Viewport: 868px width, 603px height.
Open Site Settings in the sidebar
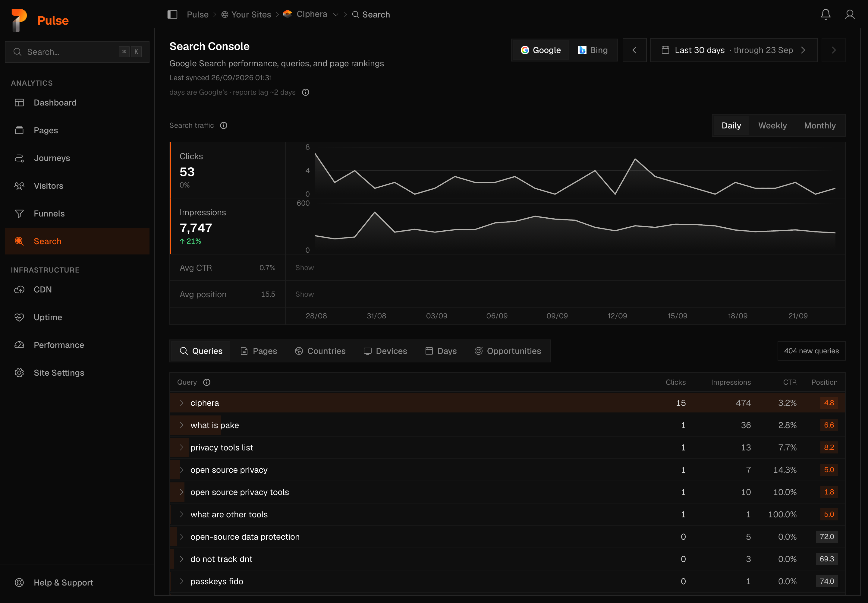click(x=77, y=373)
